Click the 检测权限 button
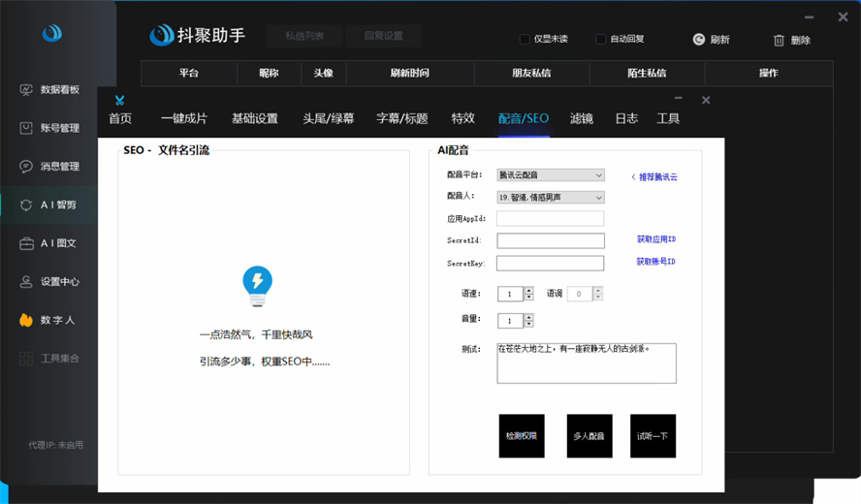This screenshot has width=861, height=504. (x=522, y=436)
